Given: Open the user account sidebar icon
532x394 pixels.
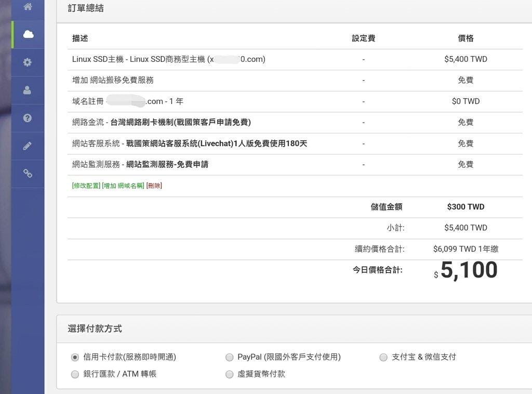Looking at the screenshot, I should pyautogui.click(x=27, y=90).
